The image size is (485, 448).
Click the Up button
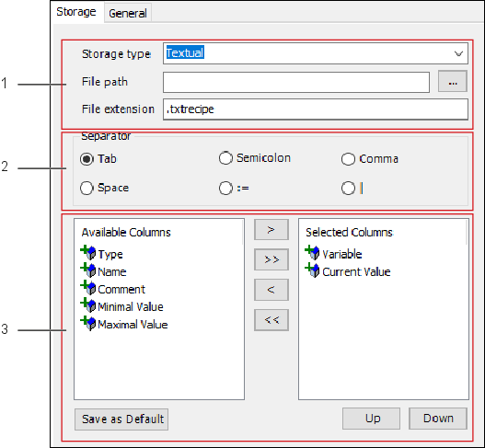tap(371, 419)
